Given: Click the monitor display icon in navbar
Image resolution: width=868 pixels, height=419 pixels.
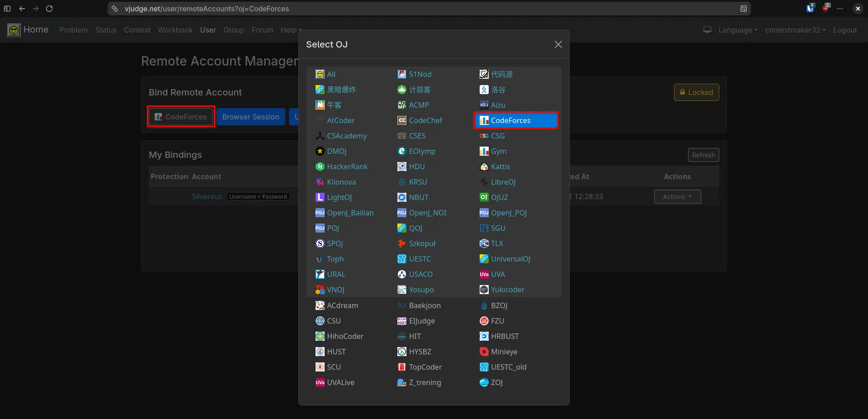Looking at the screenshot, I should [708, 30].
